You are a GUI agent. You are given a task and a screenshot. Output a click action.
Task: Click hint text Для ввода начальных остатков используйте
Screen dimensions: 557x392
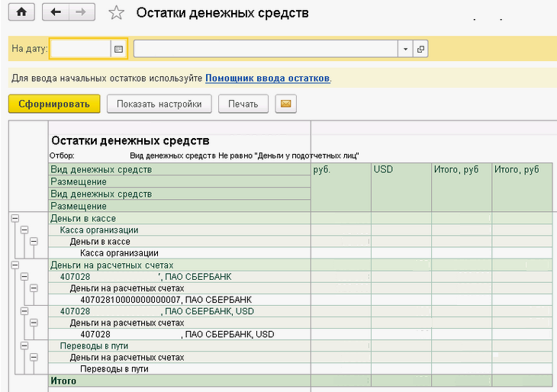tap(107, 78)
